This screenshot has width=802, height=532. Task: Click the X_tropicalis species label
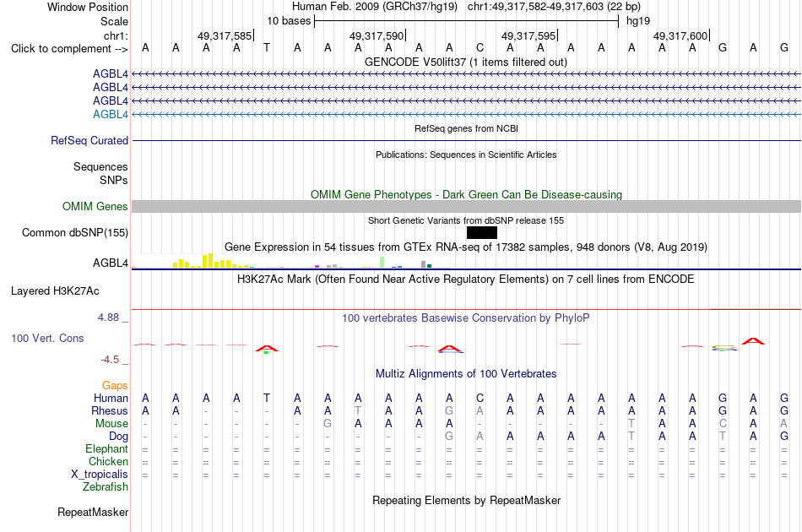pos(100,475)
